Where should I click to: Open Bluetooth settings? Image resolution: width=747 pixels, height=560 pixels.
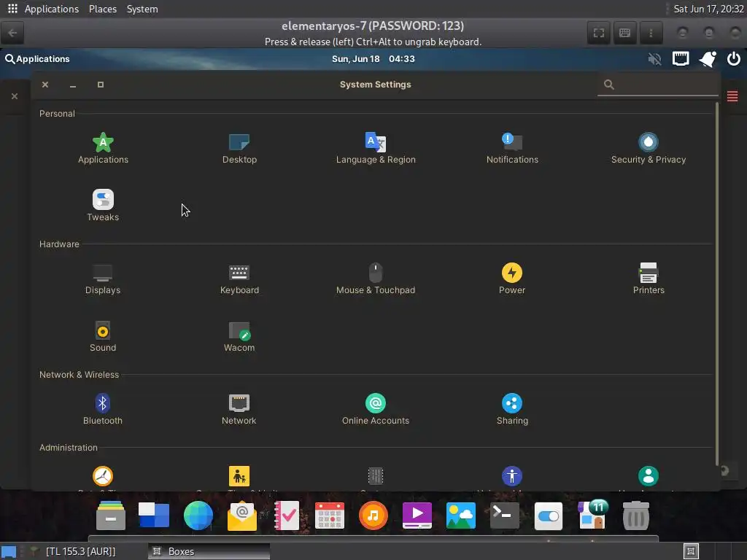click(x=103, y=403)
